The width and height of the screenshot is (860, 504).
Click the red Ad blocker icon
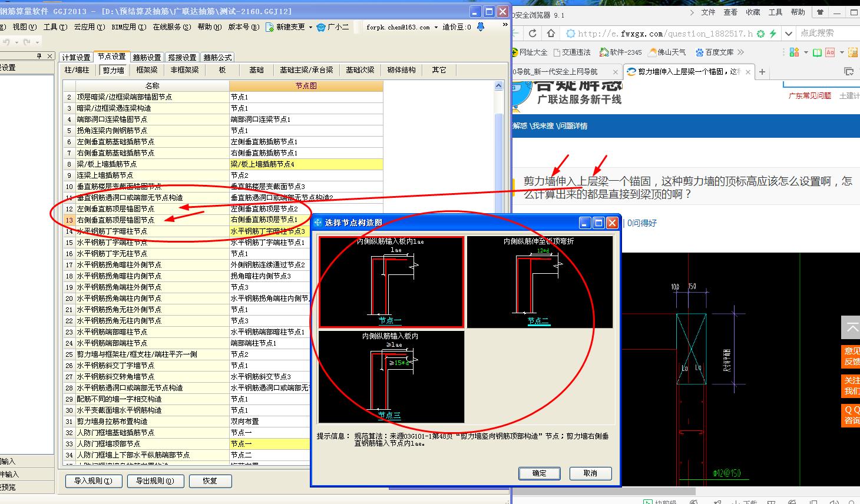830,52
